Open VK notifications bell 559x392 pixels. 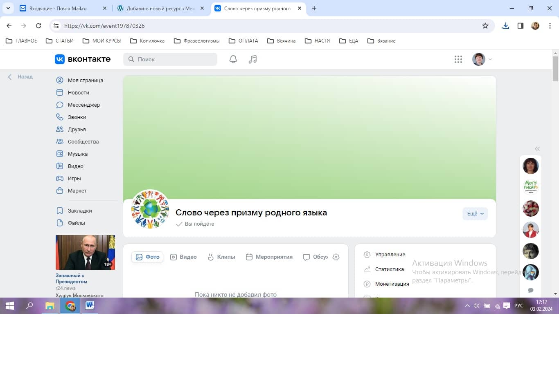pos(233,59)
